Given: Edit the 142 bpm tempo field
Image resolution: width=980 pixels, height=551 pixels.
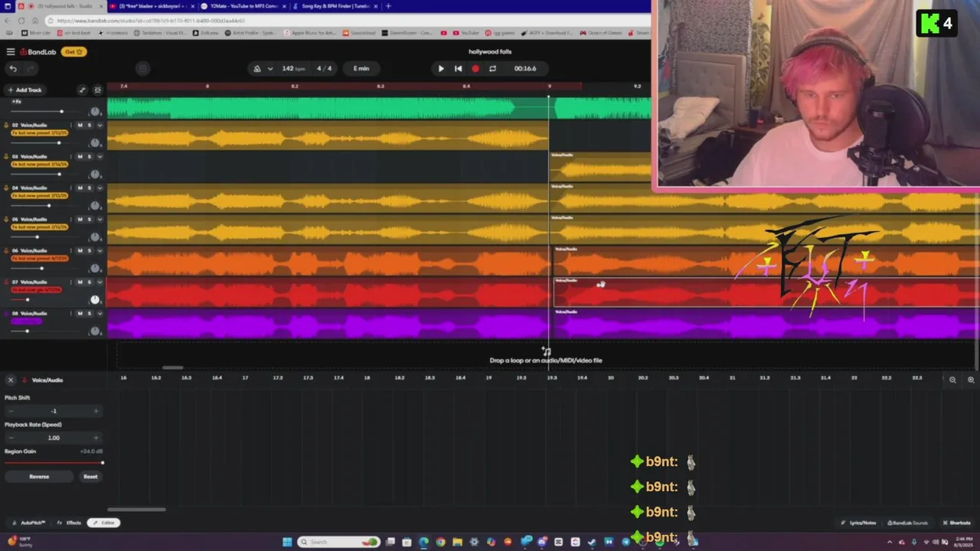Looking at the screenshot, I should pos(293,68).
